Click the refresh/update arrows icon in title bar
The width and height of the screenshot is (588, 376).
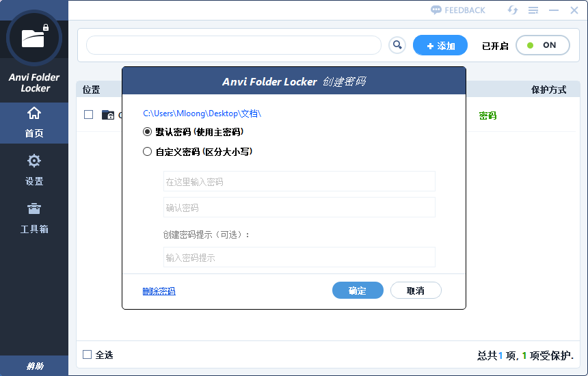(513, 10)
